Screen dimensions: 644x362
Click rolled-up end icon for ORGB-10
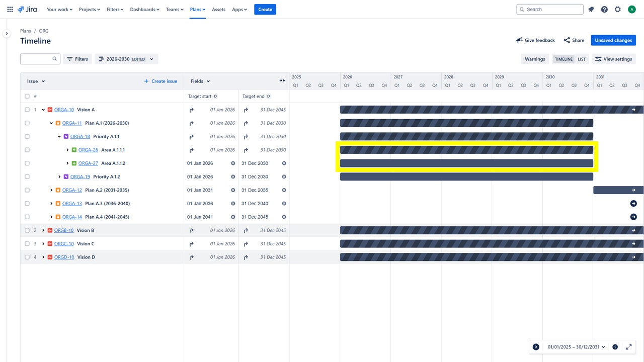[x=246, y=230]
